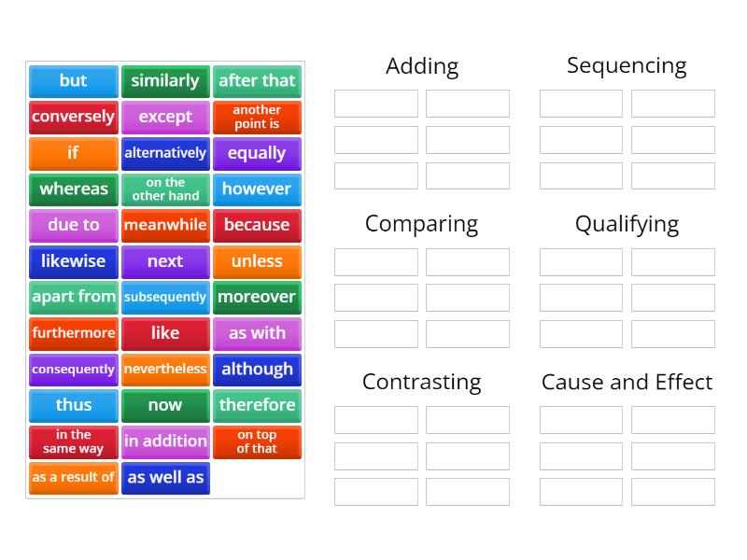Select the 'in the same way' tile
747x560 pixels.
click(73, 441)
